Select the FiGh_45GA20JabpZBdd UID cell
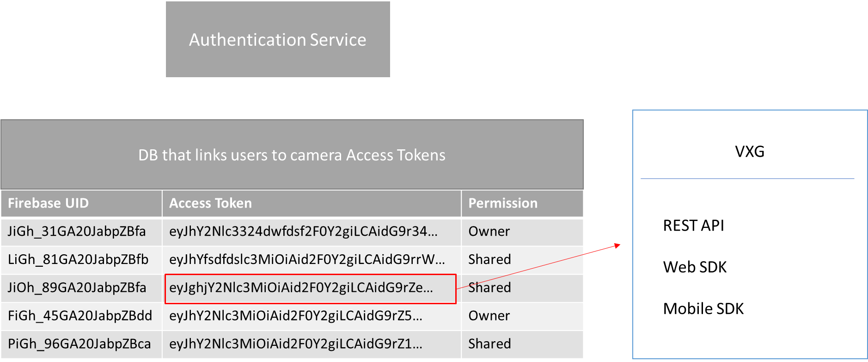 [80, 316]
